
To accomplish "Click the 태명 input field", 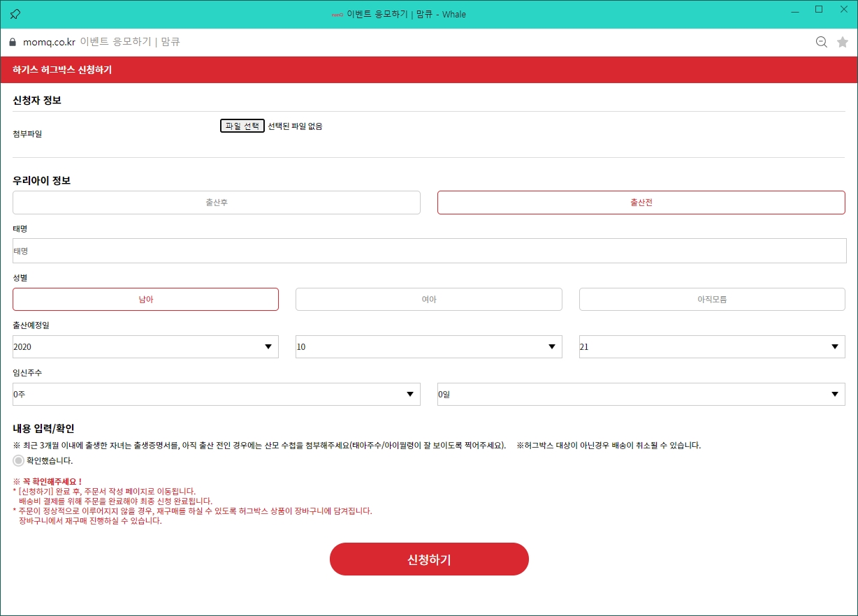I will (430, 251).
